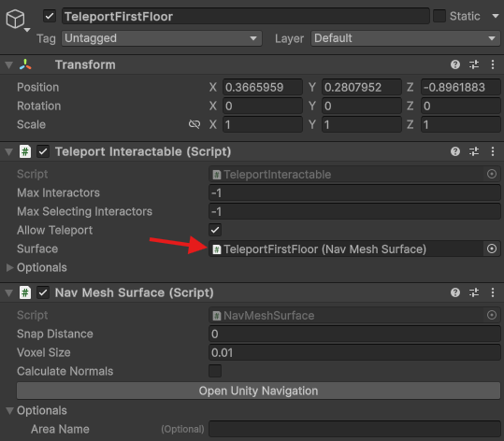The height and width of the screenshot is (441, 504).
Task: Enable the Calculate Normals checkbox
Action: [215, 371]
